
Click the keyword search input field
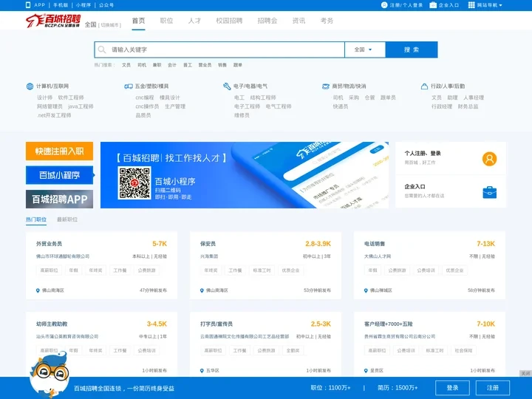pos(219,50)
